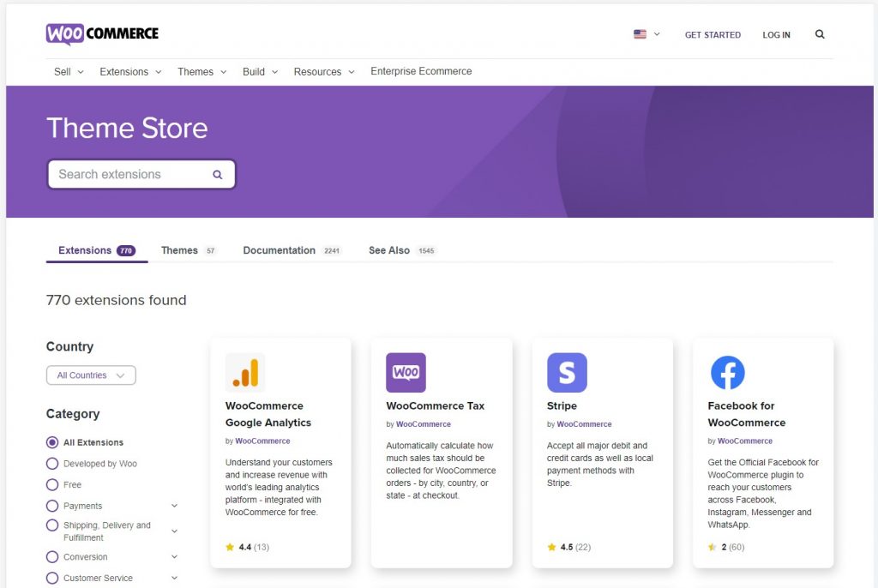878x588 pixels.
Task: Open the All Countries dropdown
Action: 91,375
